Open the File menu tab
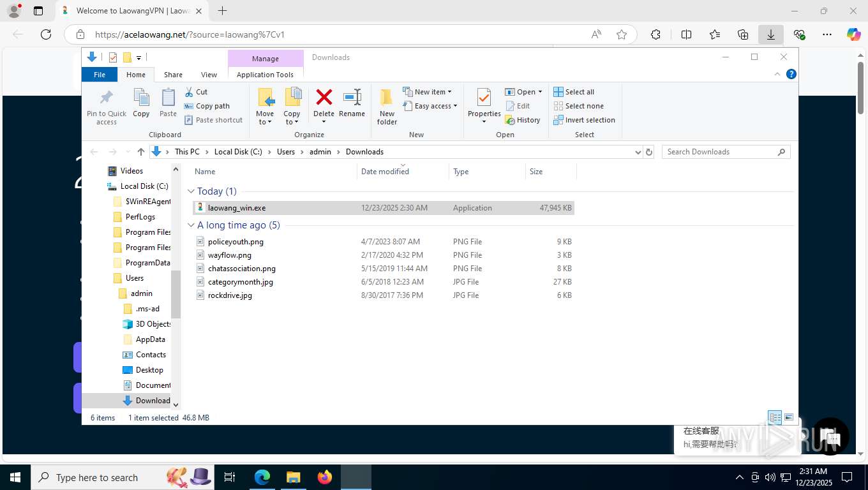868x490 pixels. pyautogui.click(x=100, y=75)
